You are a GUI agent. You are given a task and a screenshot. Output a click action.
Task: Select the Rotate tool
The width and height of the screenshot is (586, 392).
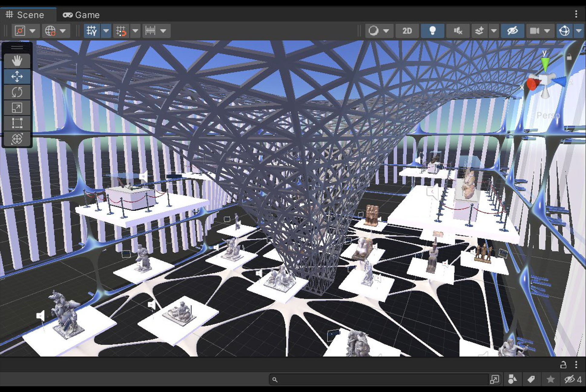[17, 92]
